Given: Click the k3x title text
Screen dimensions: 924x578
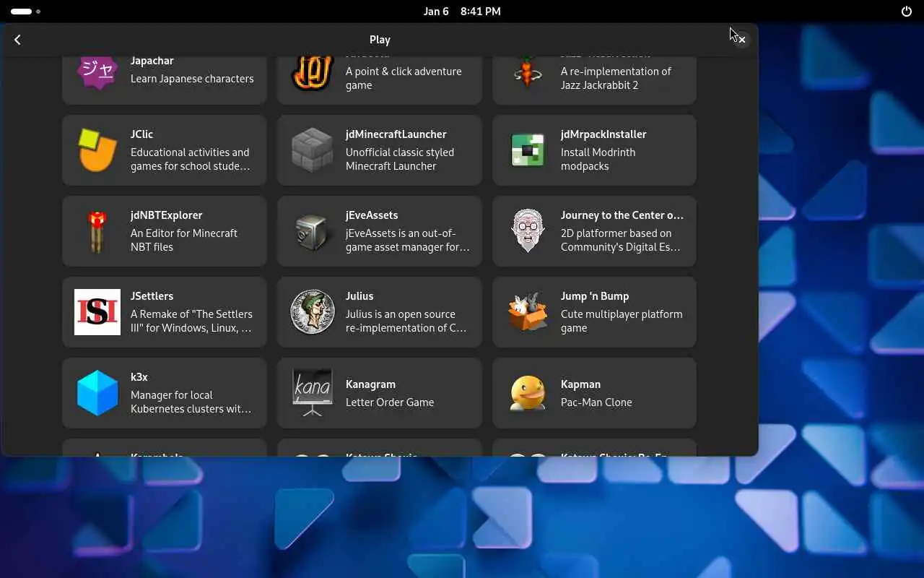Looking at the screenshot, I should [x=139, y=377].
